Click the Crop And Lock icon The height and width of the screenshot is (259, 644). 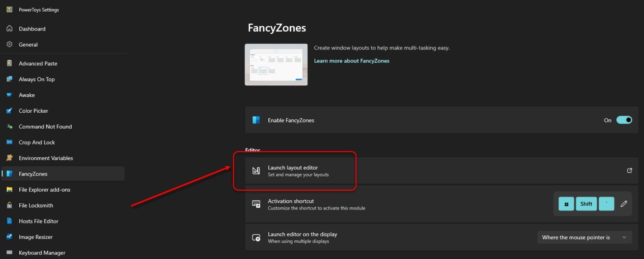[x=9, y=142]
